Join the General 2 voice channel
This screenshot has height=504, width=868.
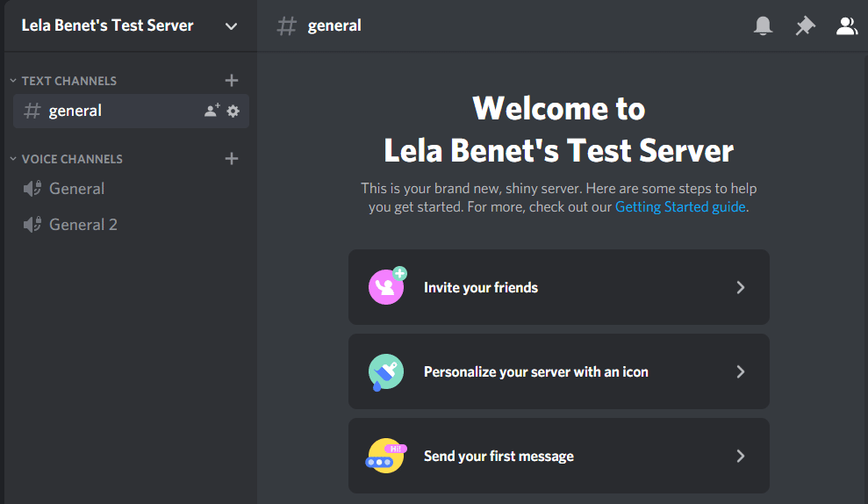(82, 225)
